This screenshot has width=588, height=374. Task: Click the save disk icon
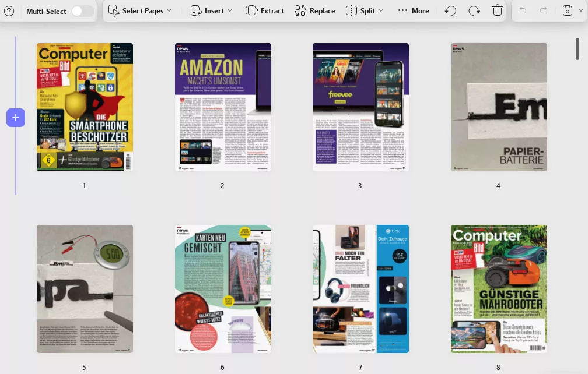tap(568, 10)
